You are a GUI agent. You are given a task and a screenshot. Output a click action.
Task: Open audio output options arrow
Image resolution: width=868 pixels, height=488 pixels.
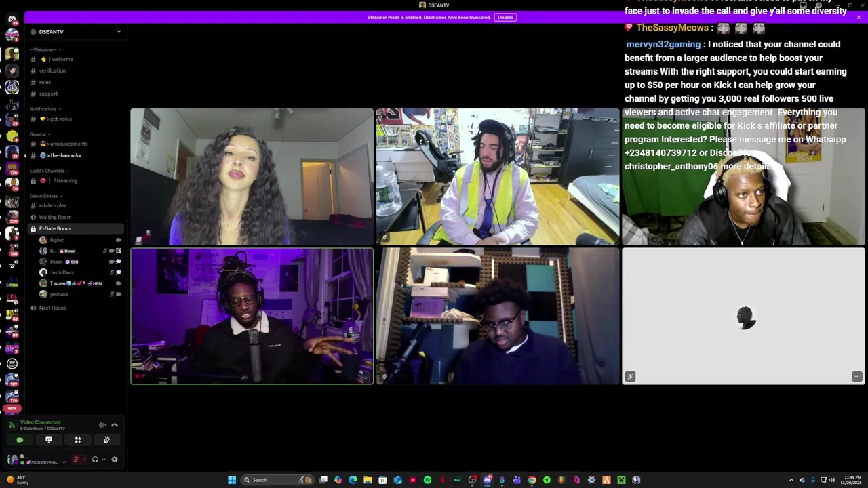(x=103, y=460)
